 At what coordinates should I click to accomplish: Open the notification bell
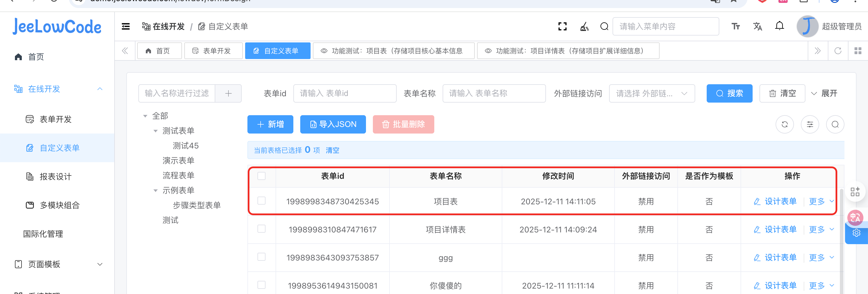779,26
